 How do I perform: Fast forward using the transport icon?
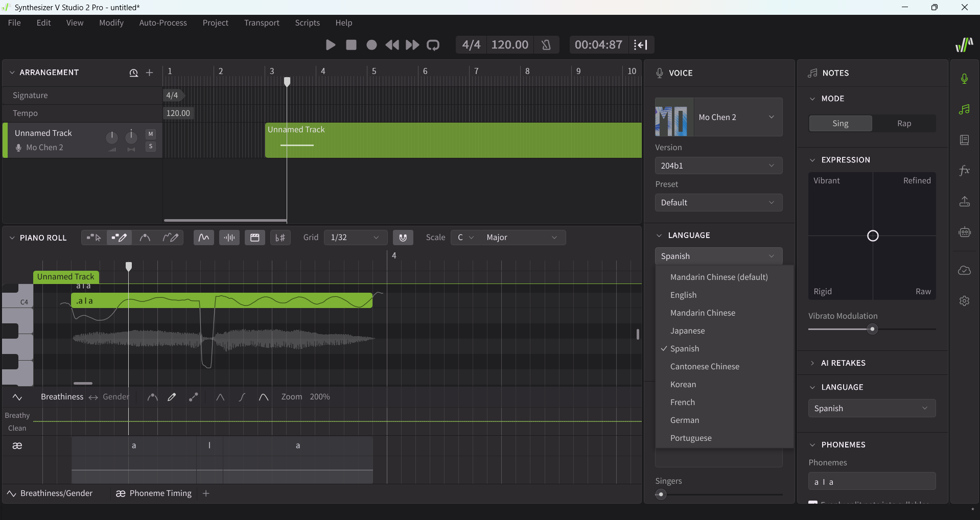(x=412, y=45)
